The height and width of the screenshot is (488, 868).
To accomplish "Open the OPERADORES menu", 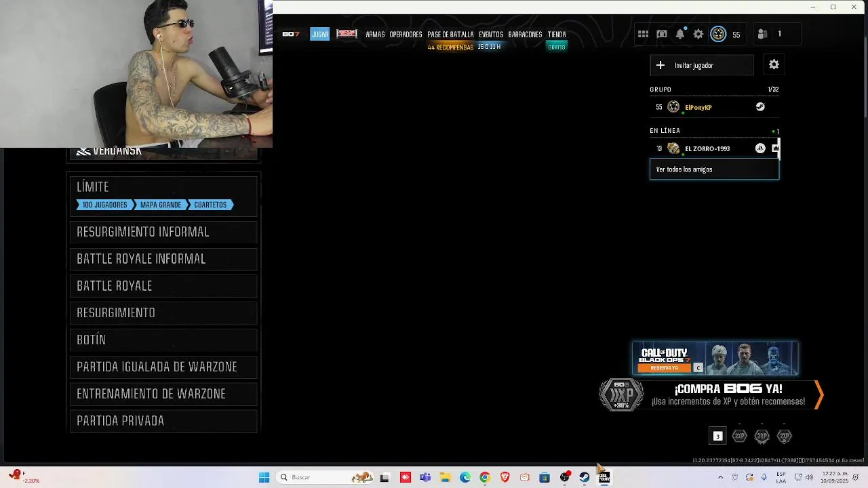I will point(406,35).
